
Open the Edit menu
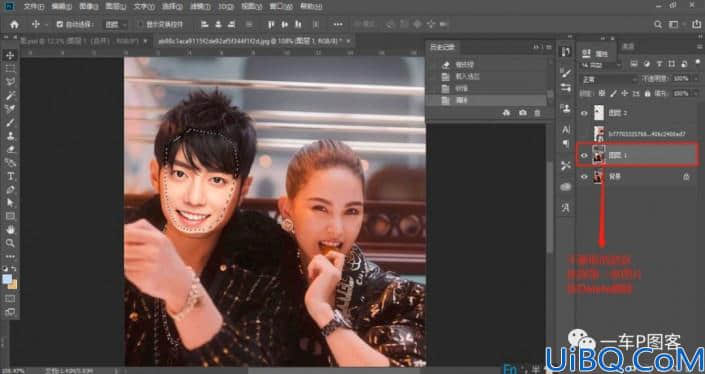[61, 6]
